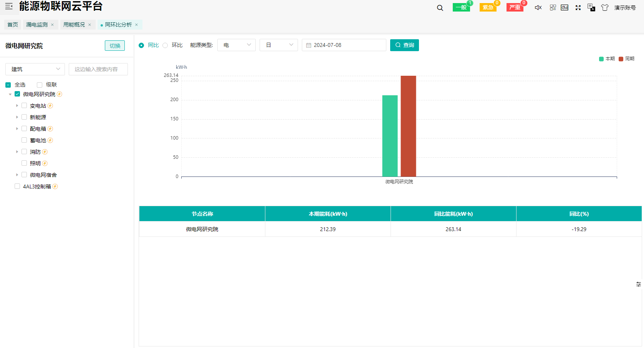Viewport: 644px width, 348px height.
Task: Check the 变电站 checkbox
Action: coord(24,106)
